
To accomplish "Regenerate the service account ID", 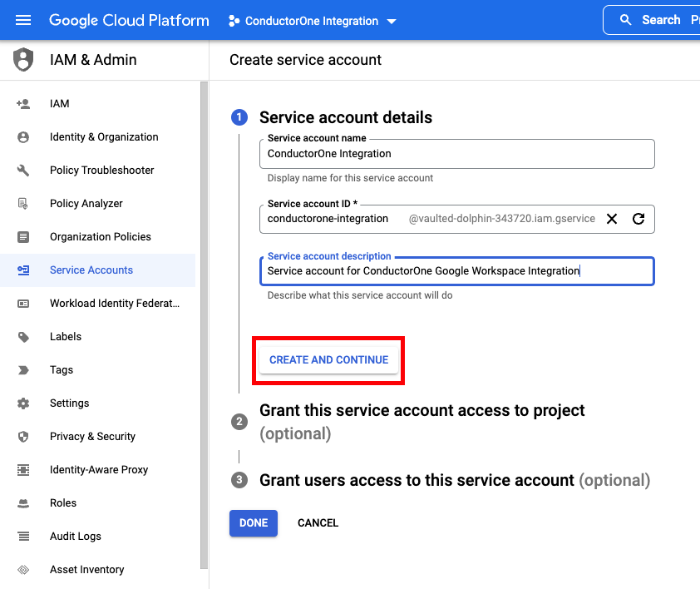I will (638, 219).
